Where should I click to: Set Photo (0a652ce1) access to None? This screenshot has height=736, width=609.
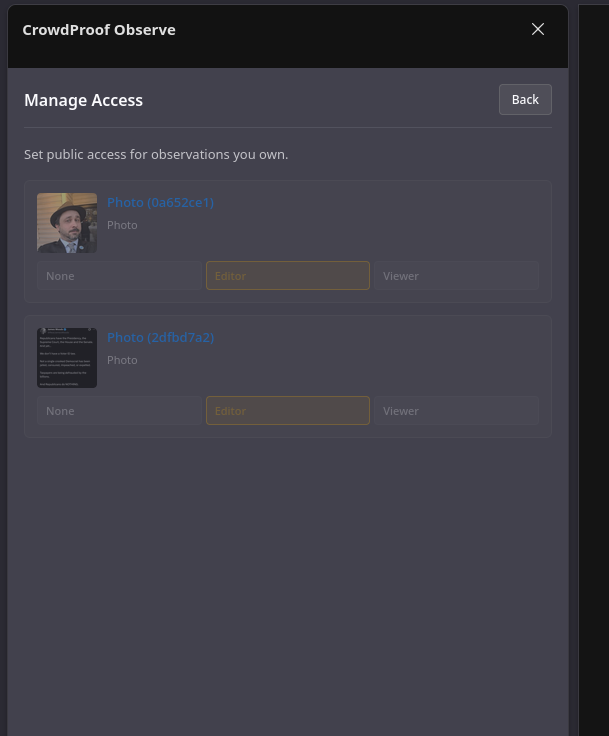(x=119, y=276)
